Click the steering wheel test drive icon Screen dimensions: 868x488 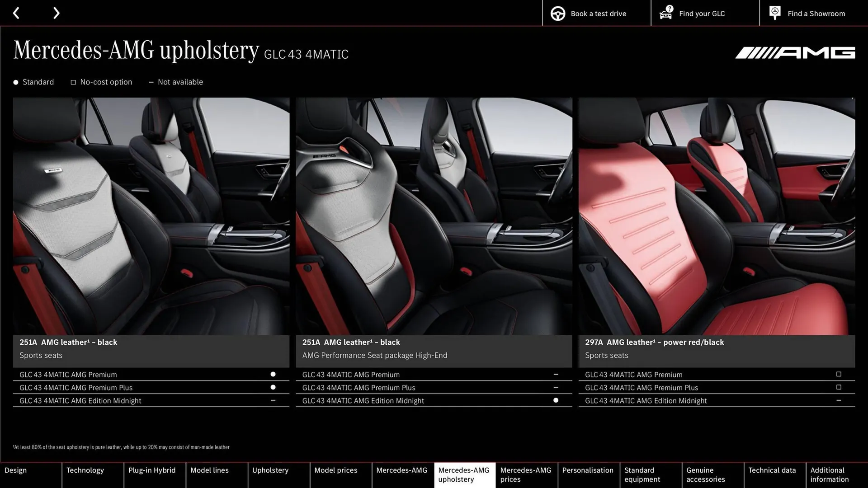coord(557,13)
